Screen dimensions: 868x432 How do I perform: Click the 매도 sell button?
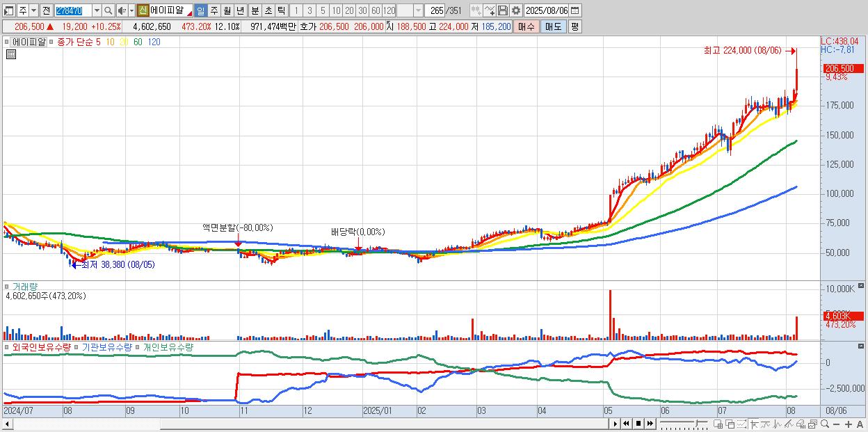click(554, 26)
